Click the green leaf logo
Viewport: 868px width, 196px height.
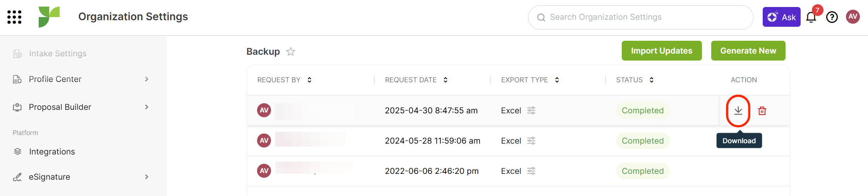[x=49, y=17]
